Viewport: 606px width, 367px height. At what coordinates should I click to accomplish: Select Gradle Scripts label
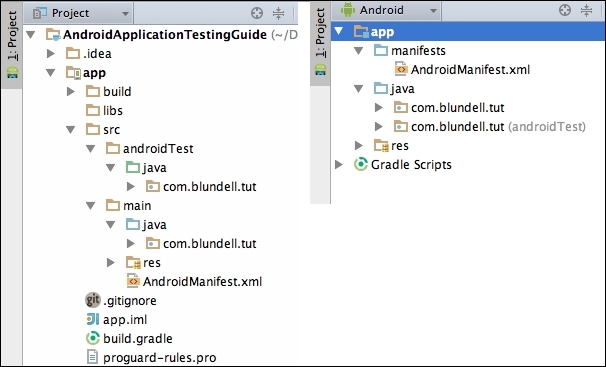point(411,165)
